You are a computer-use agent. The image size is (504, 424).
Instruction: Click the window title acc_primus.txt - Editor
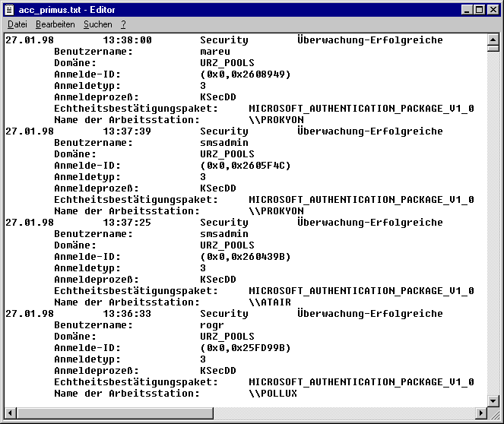67,10
